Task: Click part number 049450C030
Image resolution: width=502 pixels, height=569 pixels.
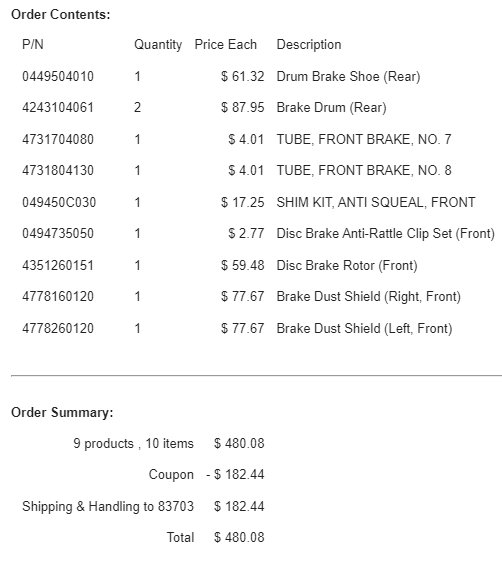Action: click(59, 202)
